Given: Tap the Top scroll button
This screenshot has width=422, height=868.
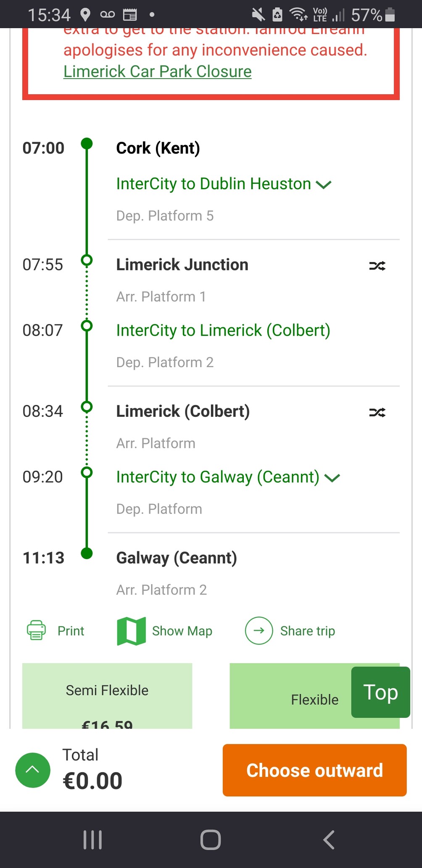Looking at the screenshot, I should [380, 692].
